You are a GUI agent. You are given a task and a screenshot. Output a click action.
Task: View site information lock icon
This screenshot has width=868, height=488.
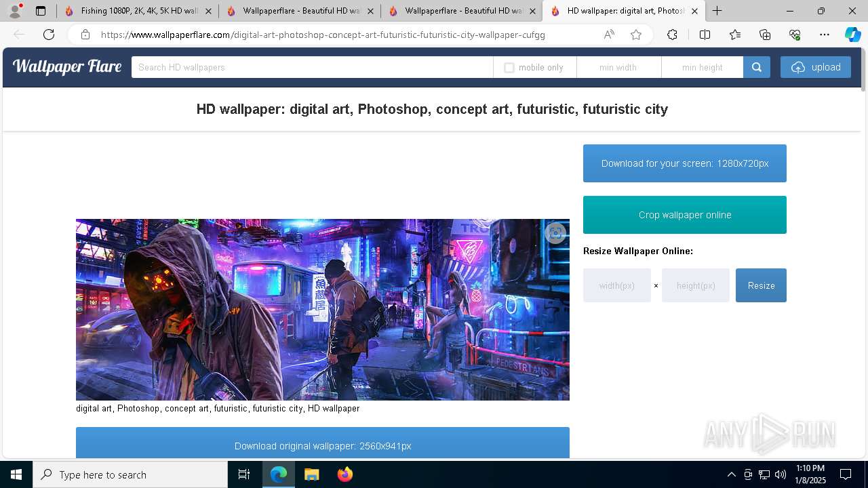click(85, 35)
